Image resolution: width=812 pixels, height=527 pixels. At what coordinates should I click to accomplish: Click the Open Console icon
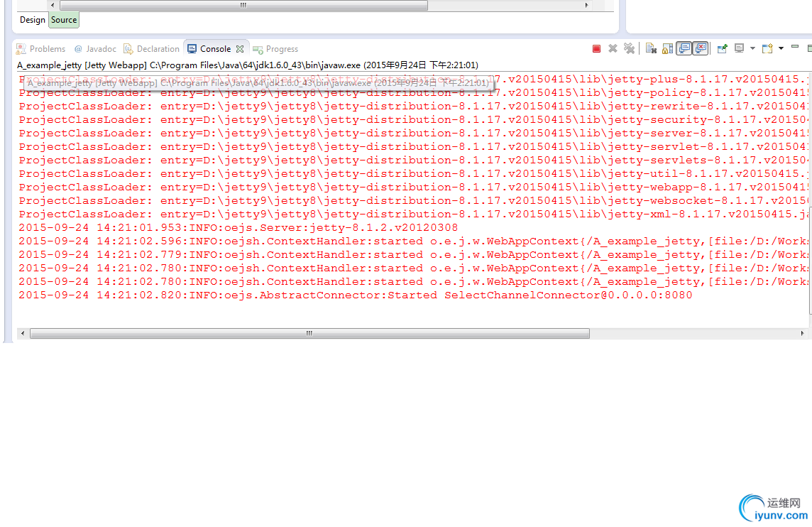767,49
